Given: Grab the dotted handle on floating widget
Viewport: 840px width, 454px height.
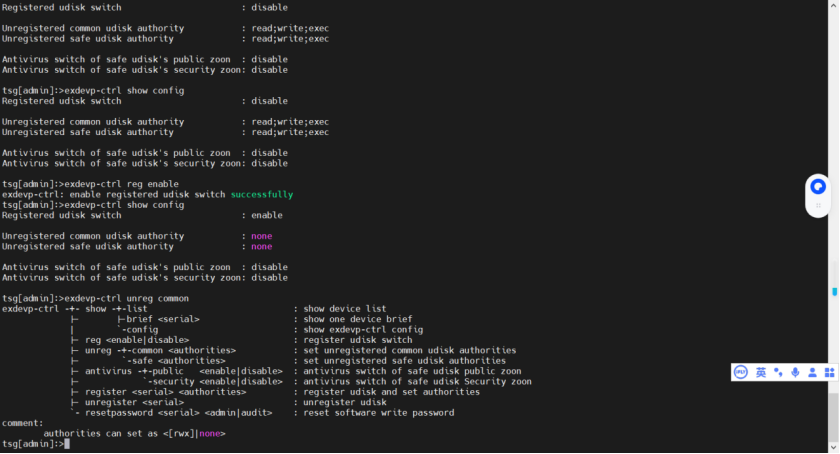Looking at the screenshot, I should point(818,205).
